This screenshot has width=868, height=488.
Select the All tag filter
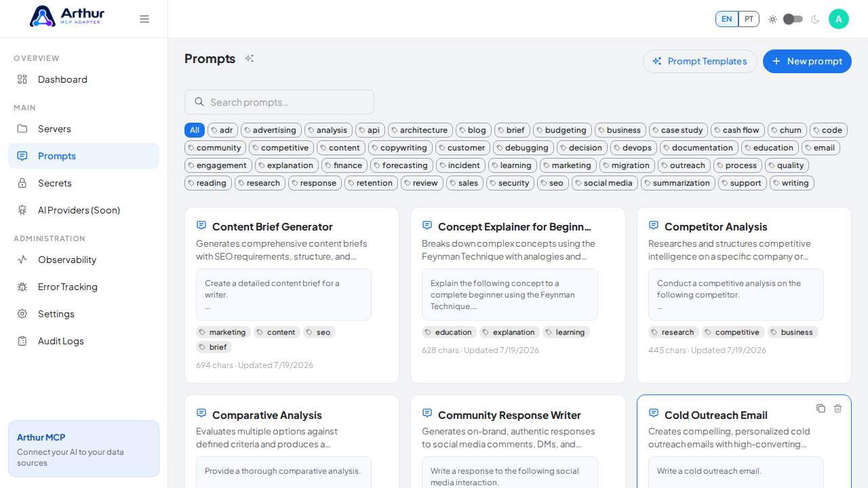(195, 130)
